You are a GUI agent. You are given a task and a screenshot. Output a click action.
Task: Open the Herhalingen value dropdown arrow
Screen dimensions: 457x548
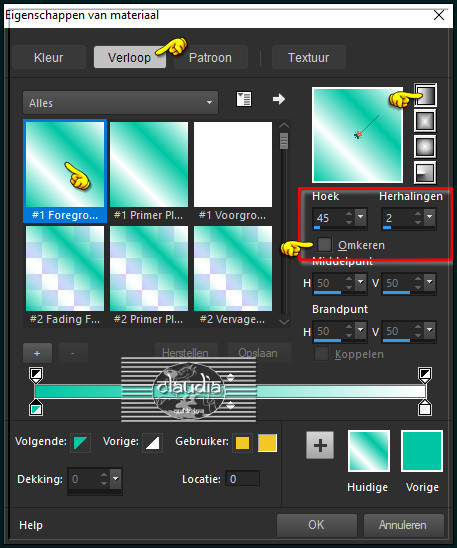pos(430,216)
